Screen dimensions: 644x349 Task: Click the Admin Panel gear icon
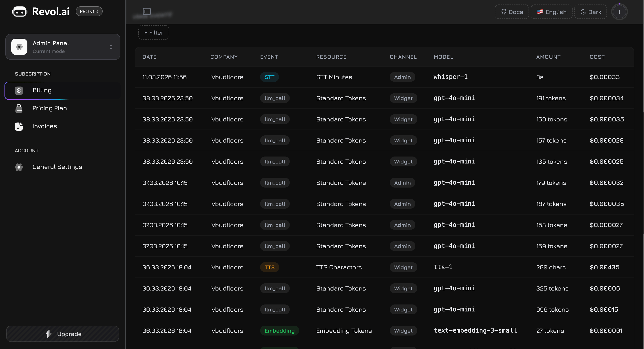point(19,47)
